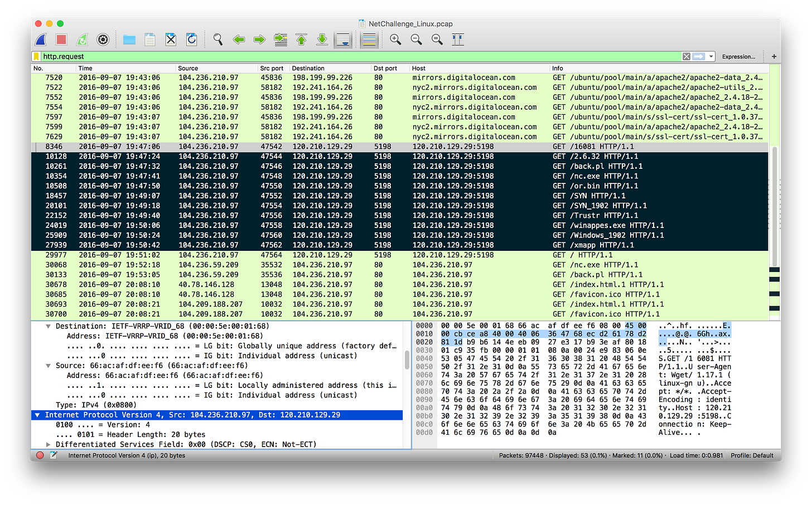Select packet 29977 GET / HTTP/1.1
Image resolution: width=812 pixels, height=505 pixels.
click(400, 255)
